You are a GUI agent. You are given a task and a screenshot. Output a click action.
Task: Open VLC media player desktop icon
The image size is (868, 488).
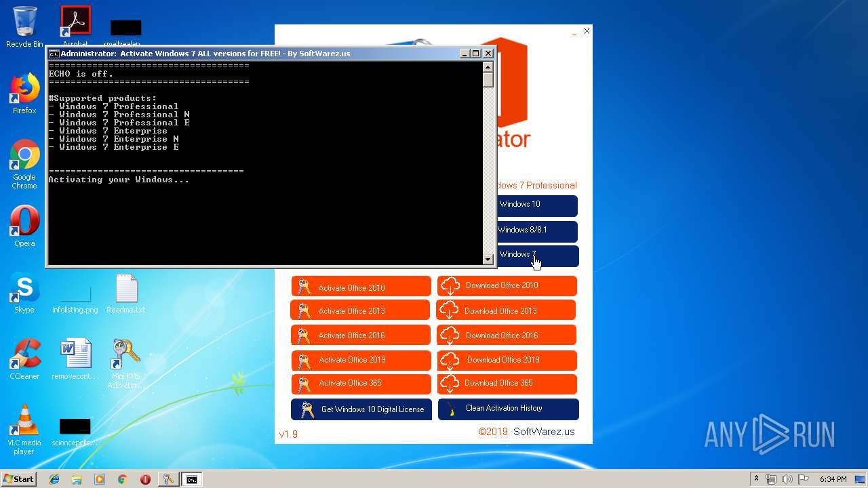tap(24, 430)
